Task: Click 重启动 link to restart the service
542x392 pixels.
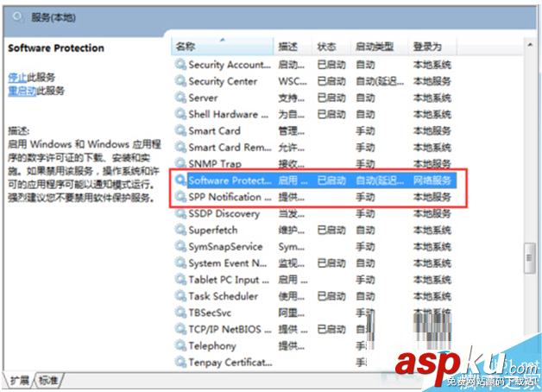Action: tap(22, 91)
